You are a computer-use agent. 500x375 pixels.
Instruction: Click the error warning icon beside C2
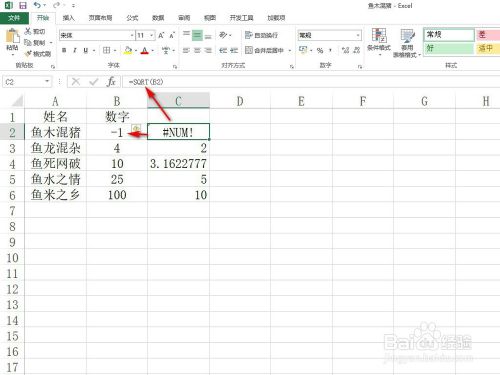point(136,128)
